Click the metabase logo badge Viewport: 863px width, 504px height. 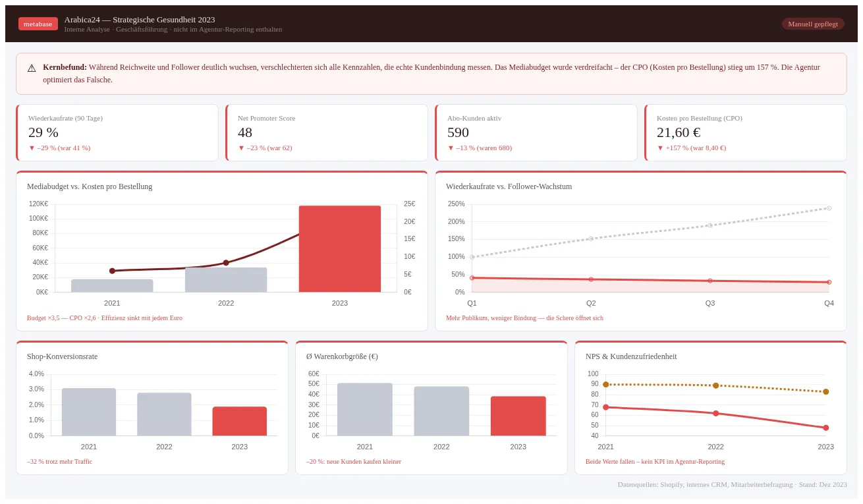point(38,24)
